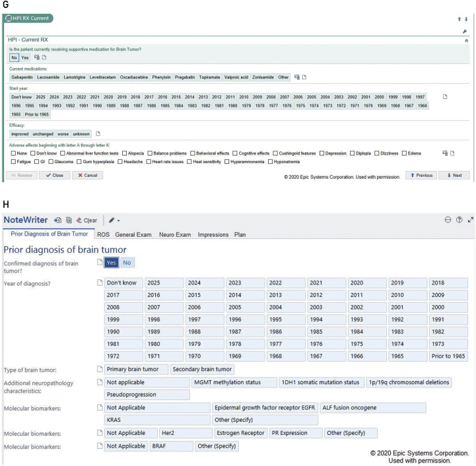Click the up arrow icon in HPI header
The image size is (476, 466).
tap(460, 19)
